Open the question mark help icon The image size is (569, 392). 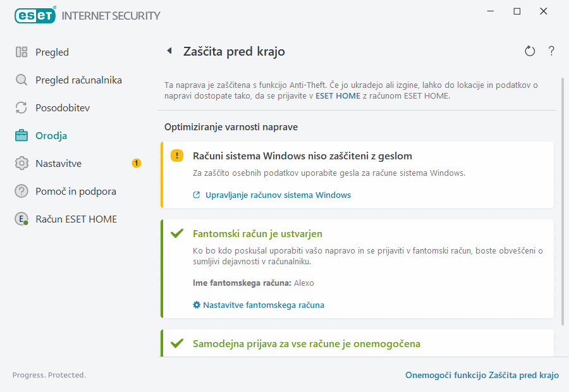551,51
